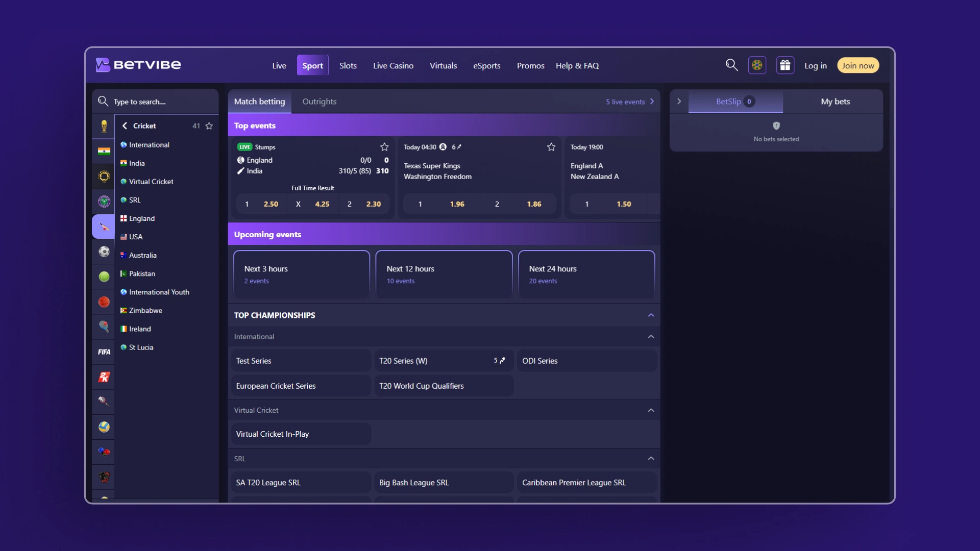This screenshot has height=551, width=980.
Task: Open the Live Casino menu item
Action: click(x=393, y=65)
